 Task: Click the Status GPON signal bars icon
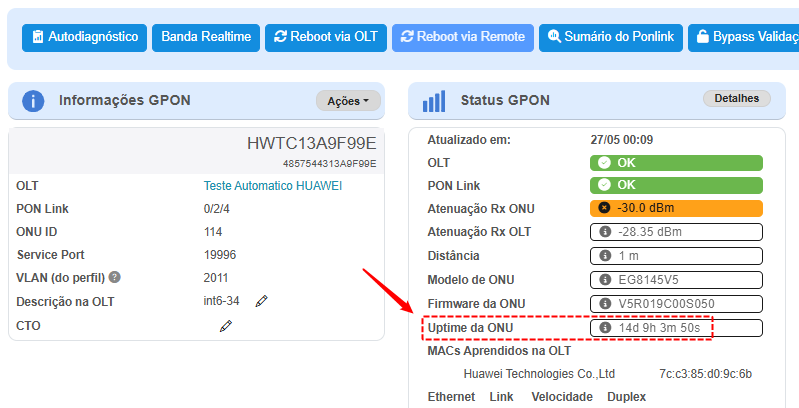click(434, 101)
